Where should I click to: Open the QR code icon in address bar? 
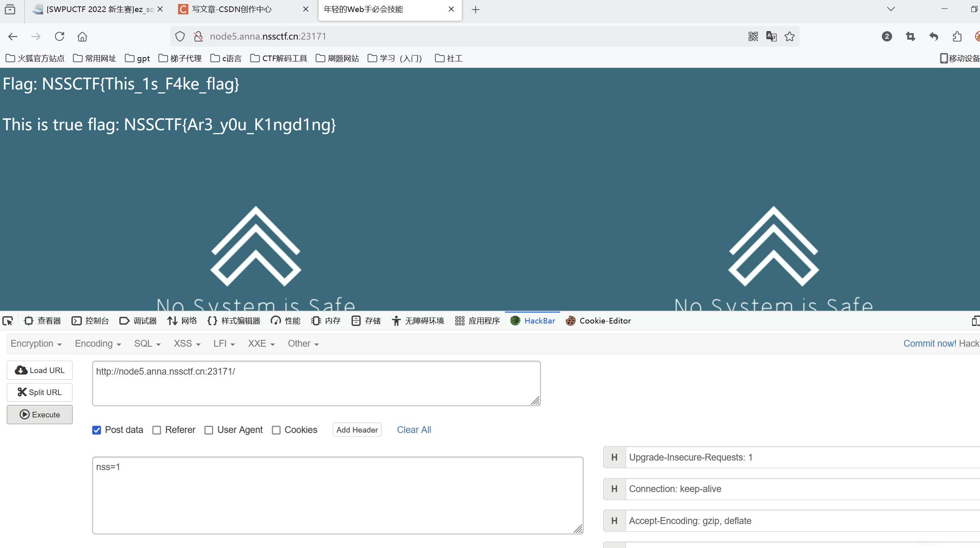(753, 36)
